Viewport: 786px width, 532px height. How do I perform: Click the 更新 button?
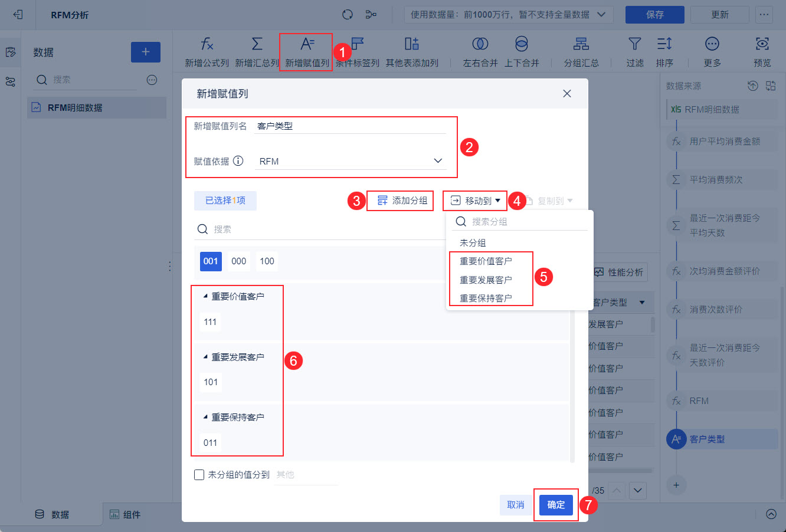pos(720,15)
